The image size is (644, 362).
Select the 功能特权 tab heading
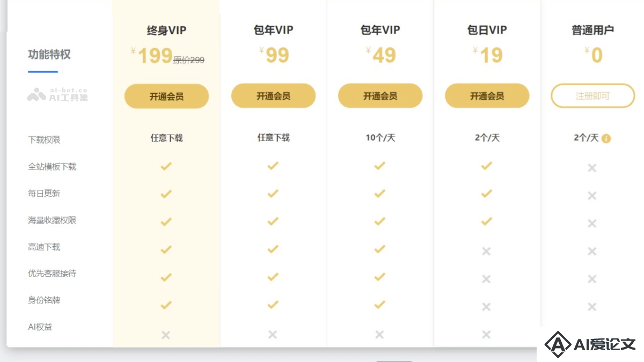[49, 55]
